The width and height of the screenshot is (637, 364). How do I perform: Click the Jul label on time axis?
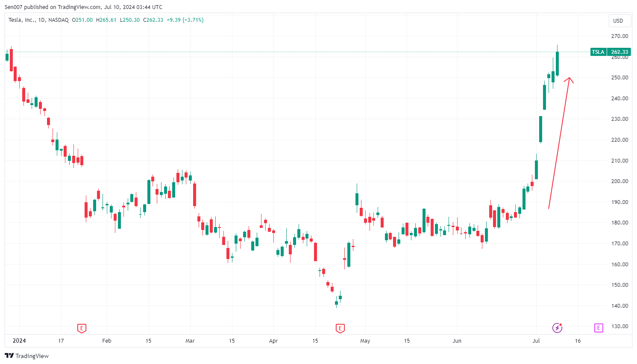(x=536, y=341)
